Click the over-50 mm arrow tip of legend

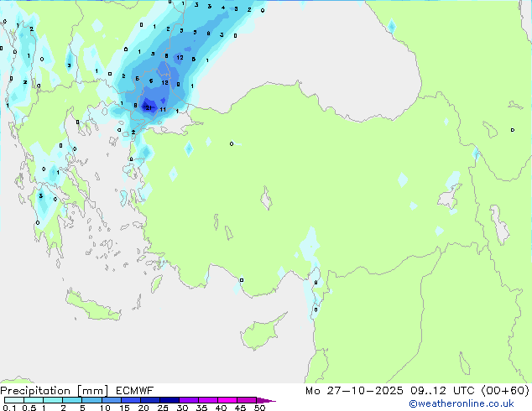[266, 400]
